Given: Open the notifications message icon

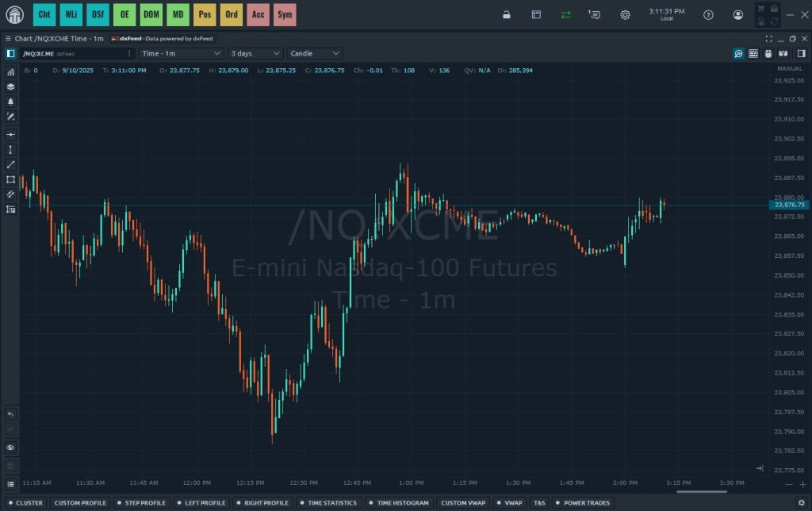Looking at the screenshot, I should (x=594, y=14).
